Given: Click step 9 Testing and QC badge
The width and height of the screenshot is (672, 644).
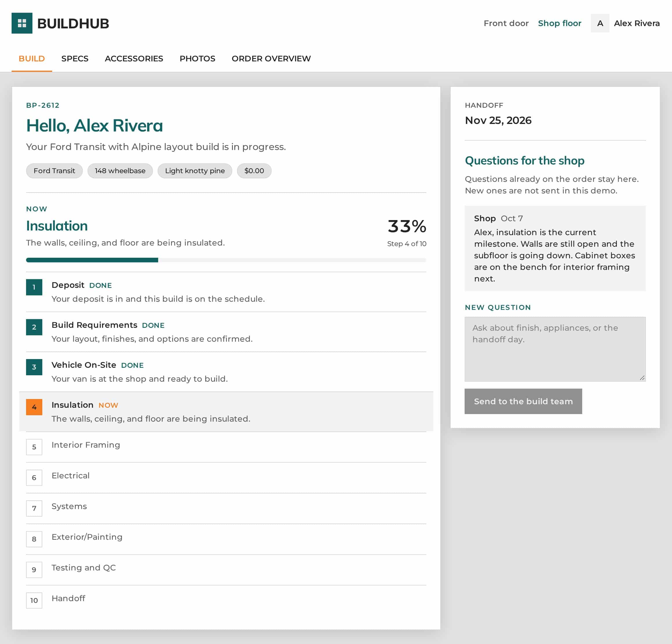Looking at the screenshot, I should pos(34,570).
